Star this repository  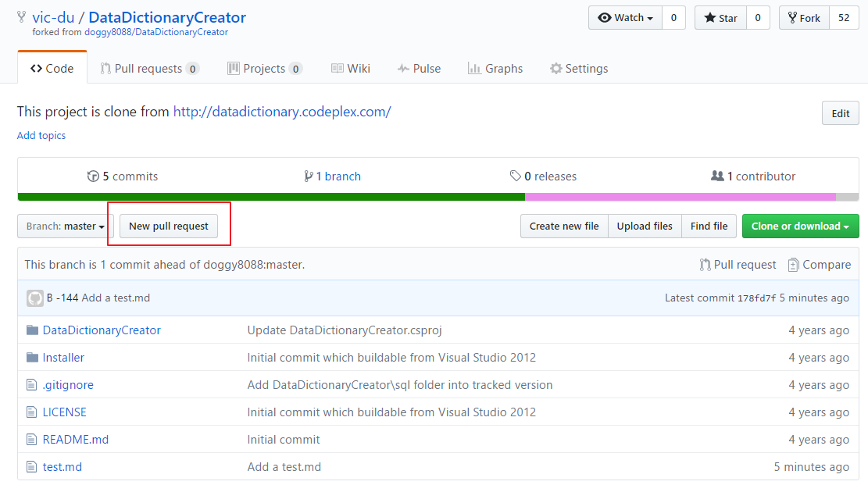coord(721,18)
